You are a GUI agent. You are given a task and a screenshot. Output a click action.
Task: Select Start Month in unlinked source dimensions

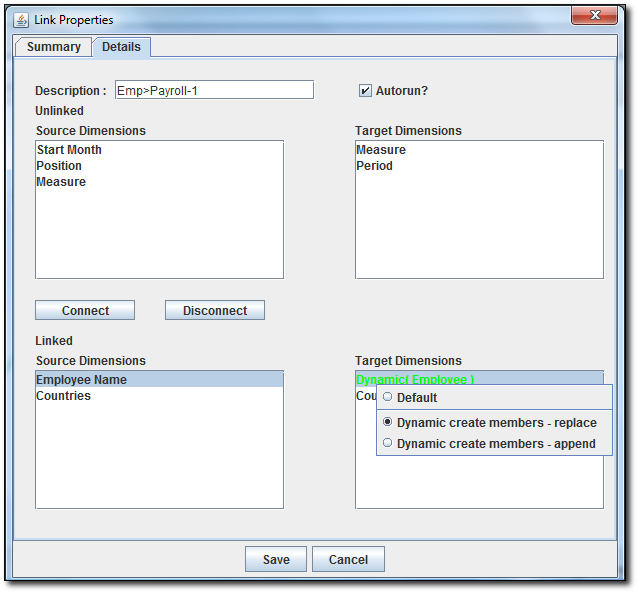tap(69, 150)
